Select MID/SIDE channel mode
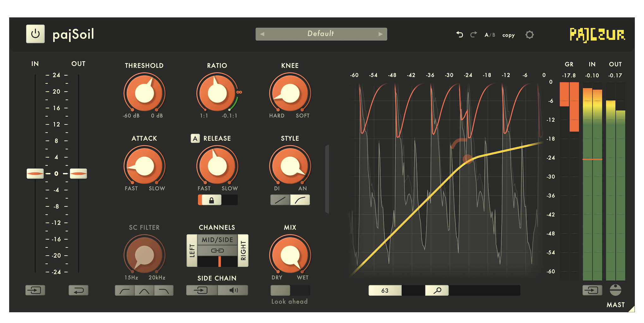Viewport: 644px width, 323px height. click(217, 240)
